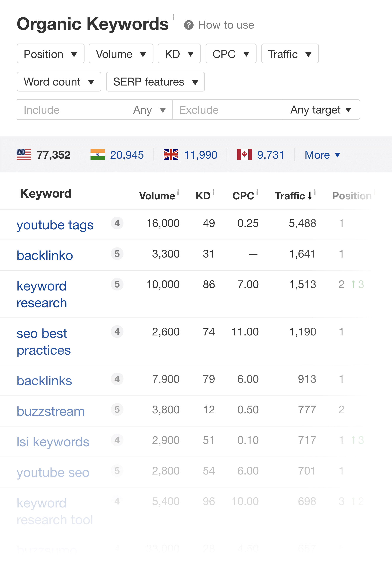The image size is (392, 566).
Task: Click the India flag icon
Action: coord(98,155)
